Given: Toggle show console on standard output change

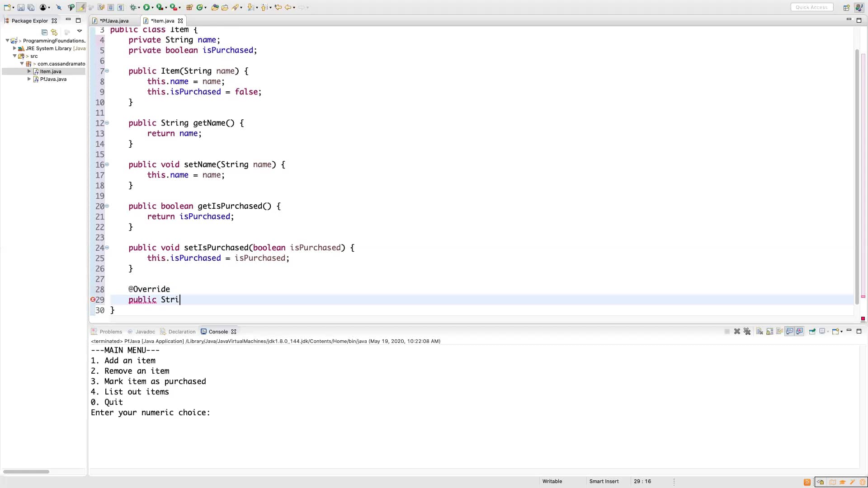Looking at the screenshot, I should pyautogui.click(x=789, y=331).
